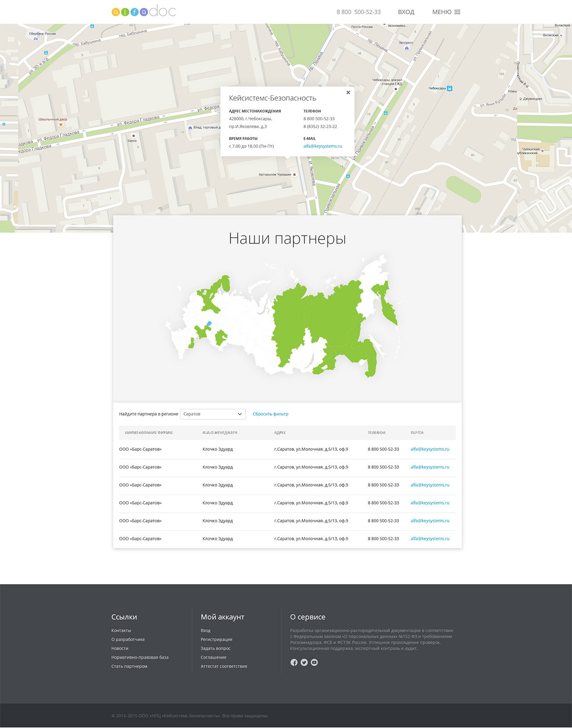Close the Кейсистемс-Безопасность map popup
572x728 pixels.
click(348, 93)
